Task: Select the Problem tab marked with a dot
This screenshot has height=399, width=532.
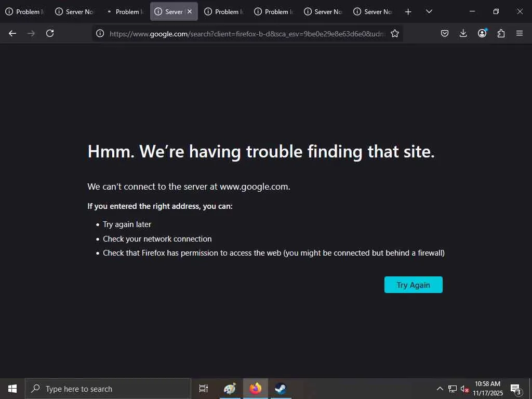Action: pyautogui.click(x=124, y=11)
